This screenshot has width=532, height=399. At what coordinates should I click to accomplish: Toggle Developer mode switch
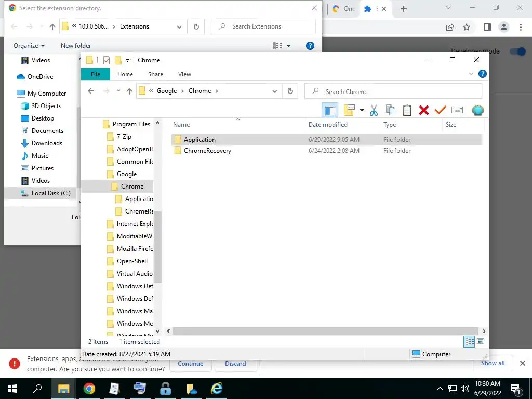pos(517,51)
